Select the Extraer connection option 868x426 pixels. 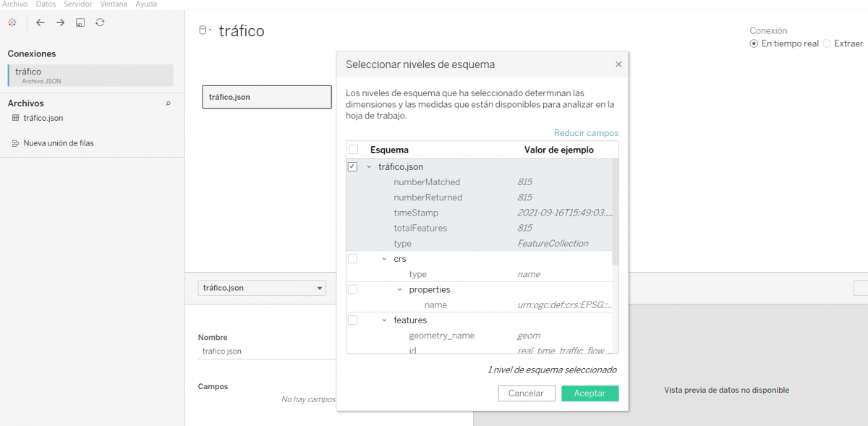(827, 43)
